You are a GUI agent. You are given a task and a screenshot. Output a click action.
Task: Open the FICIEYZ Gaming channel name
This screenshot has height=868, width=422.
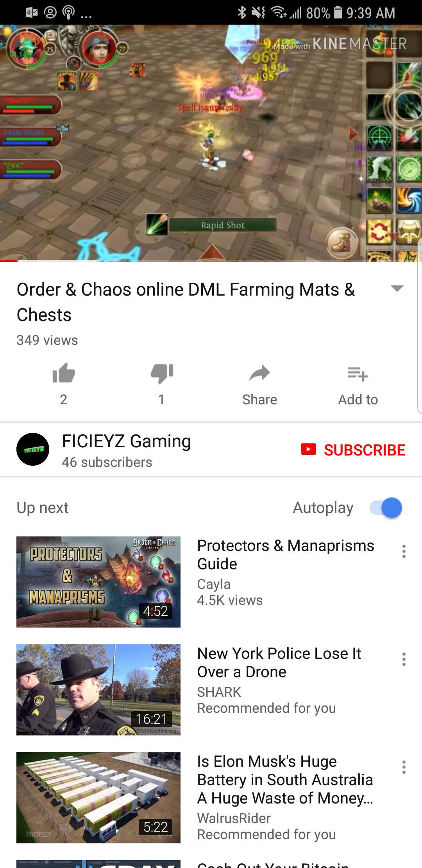click(x=127, y=441)
